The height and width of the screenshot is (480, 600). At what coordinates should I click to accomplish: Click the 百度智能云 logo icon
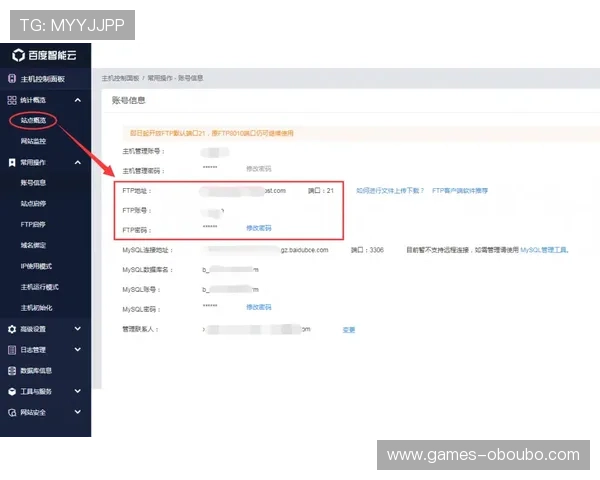(x=18, y=56)
